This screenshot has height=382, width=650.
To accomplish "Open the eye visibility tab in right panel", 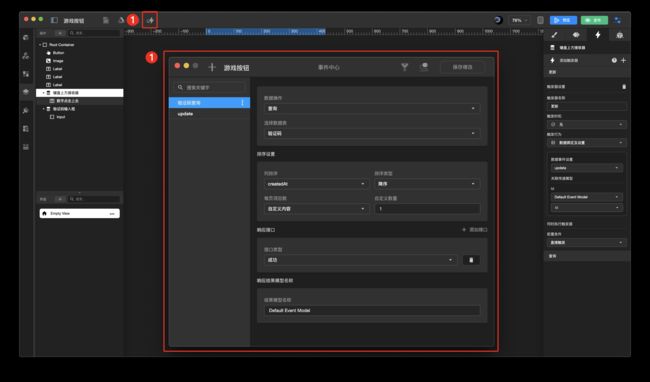I will (576, 35).
